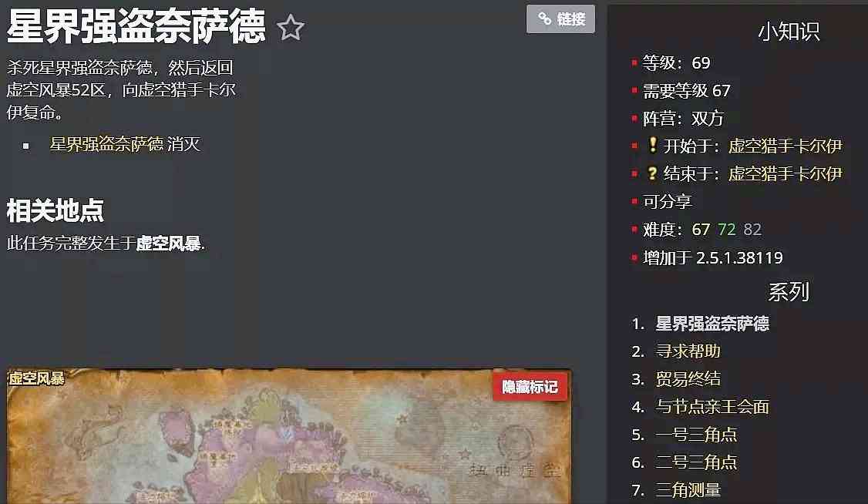Screen dimensions: 868x504
Task: Select 一号三角点 in the series list
Action: pyautogui.click(x=696, y=435)
